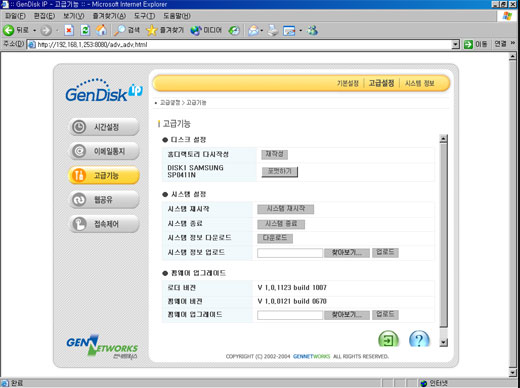
Task: Open the 접속제어 access control sidebar item
Action: tap(104, 224)
